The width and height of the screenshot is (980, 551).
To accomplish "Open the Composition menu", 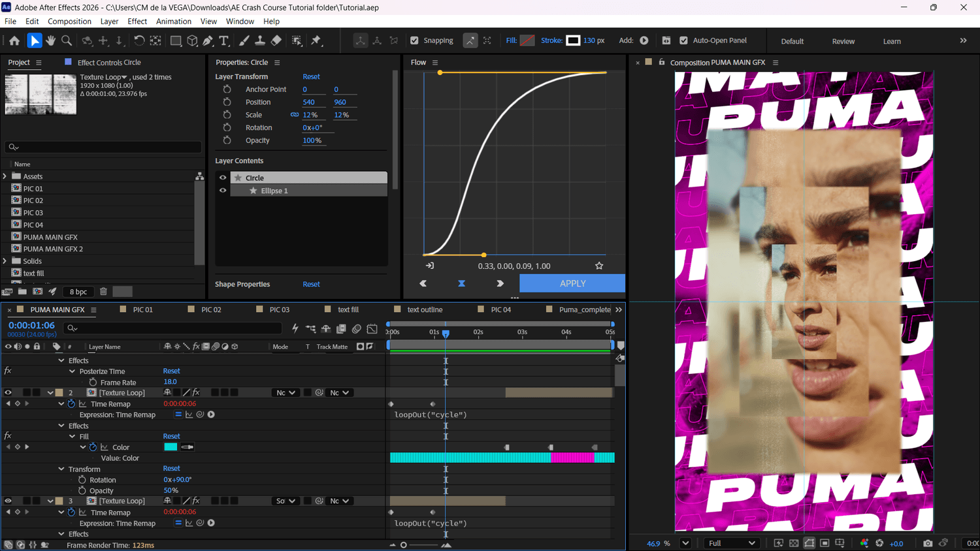I will point(69,22).
